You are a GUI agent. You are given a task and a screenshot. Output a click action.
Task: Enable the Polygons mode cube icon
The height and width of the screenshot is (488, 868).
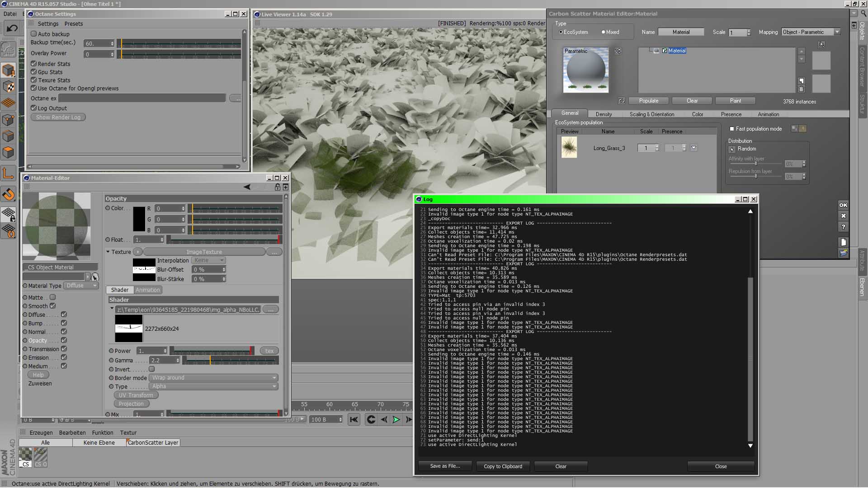click(8, 153)
